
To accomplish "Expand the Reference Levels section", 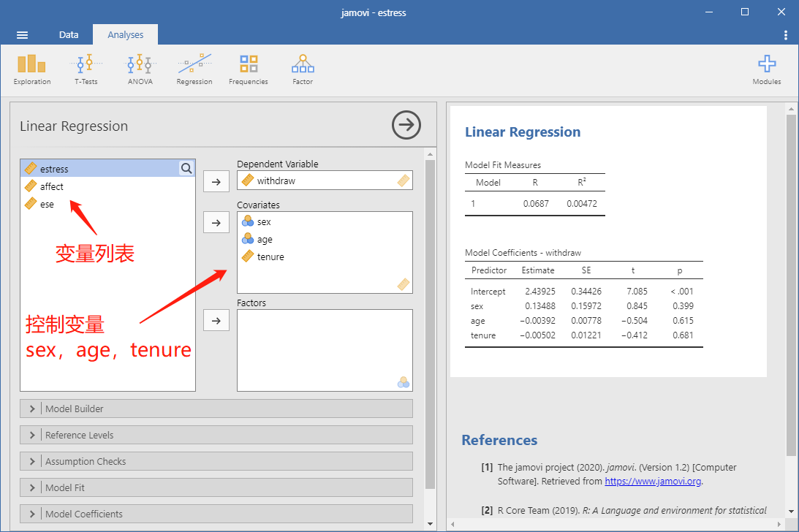I will coord(216,436).
